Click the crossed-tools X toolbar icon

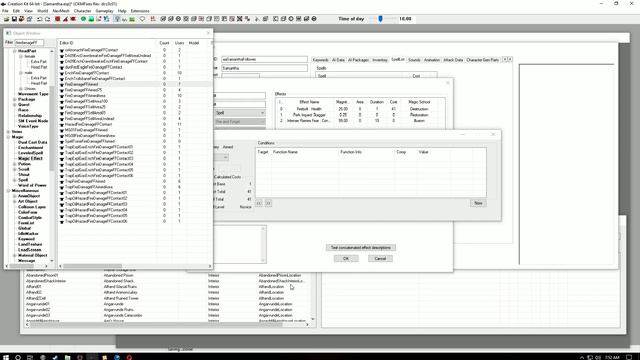(x=240, y=19)
